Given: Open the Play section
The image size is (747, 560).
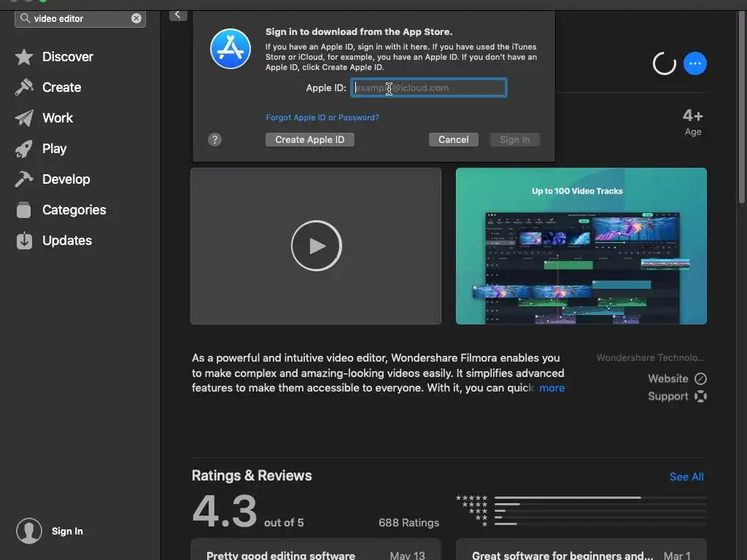Looking at the screenshot, I should (x=54, y=149).
